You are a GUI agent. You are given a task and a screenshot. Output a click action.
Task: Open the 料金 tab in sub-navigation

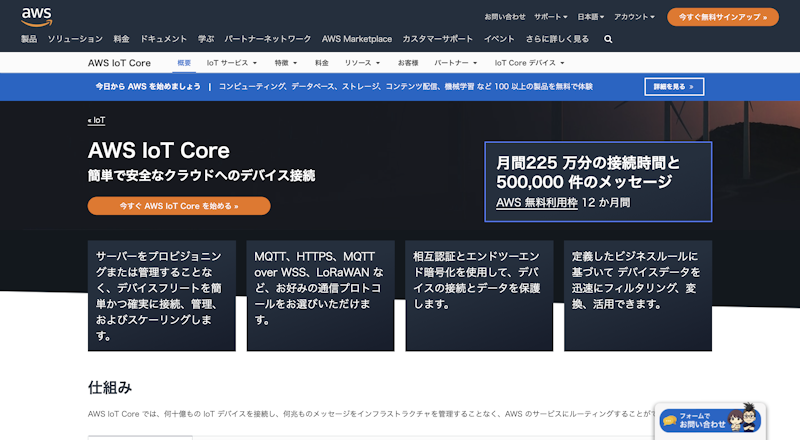click(x=322, y=62)
